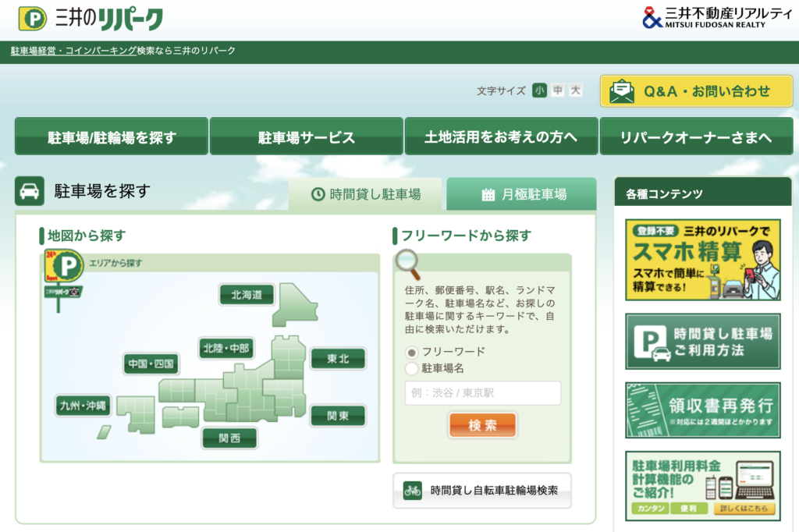Click the keyword search input field

[x=482, y=393]
